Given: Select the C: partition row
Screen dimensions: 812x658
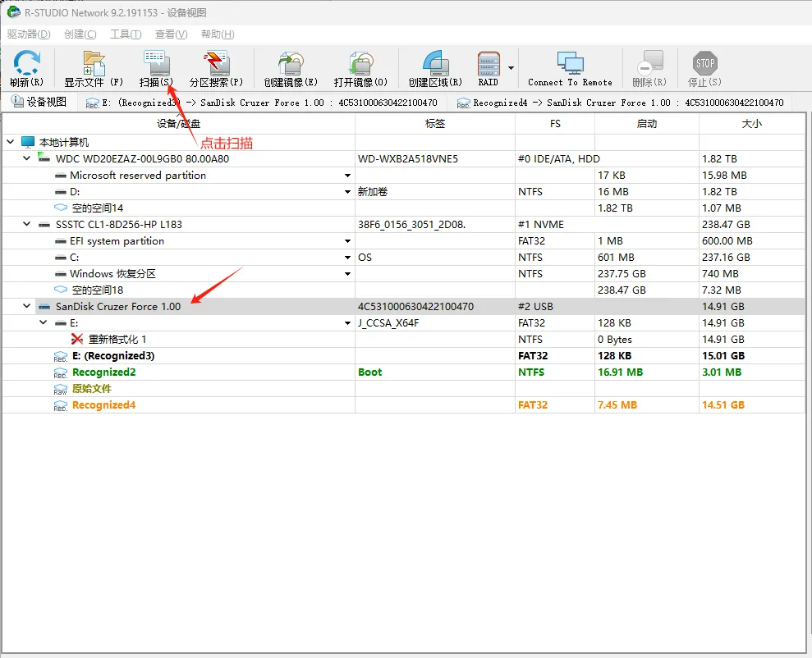Looking at the screenshot, I should pos(403,257).
